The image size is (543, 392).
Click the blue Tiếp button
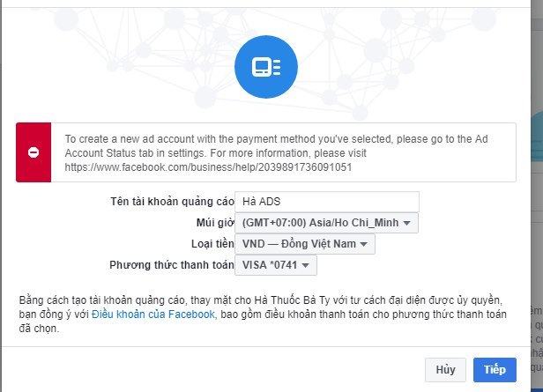point(495,370)
